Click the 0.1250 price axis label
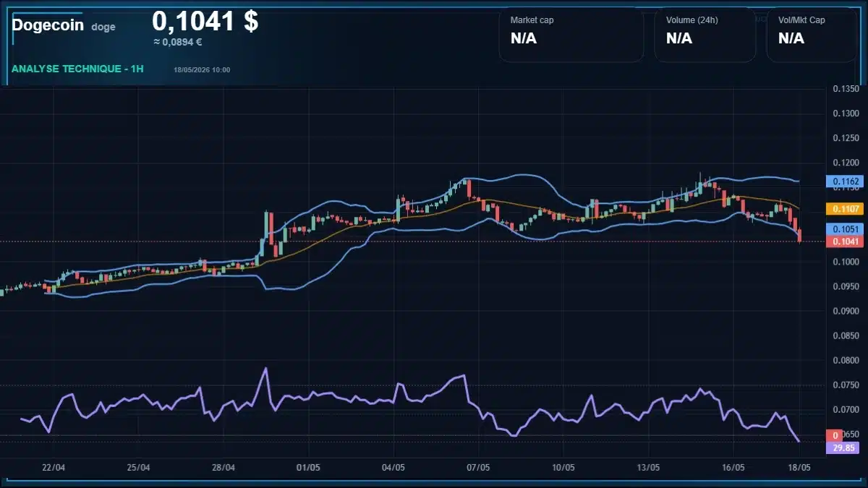 [x=846, y=138]
